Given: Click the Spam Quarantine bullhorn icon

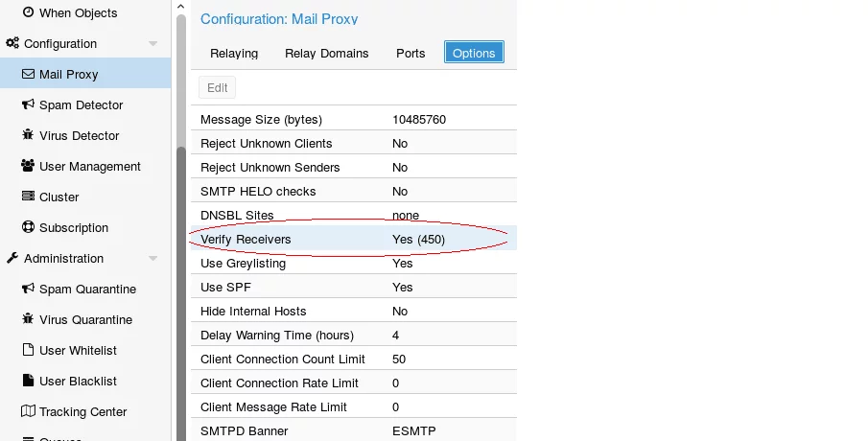Looking at the screenshot, I should click(x=29, y=290).
